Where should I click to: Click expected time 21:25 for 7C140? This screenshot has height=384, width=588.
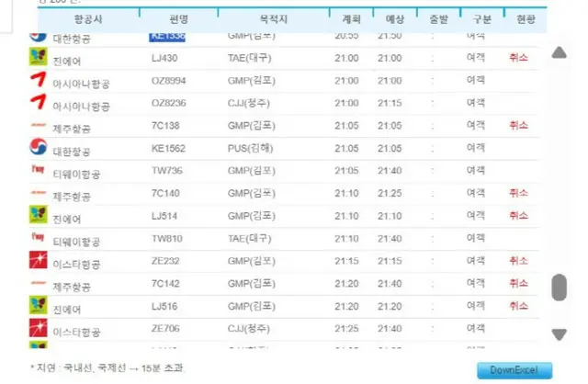click(390, 194)
